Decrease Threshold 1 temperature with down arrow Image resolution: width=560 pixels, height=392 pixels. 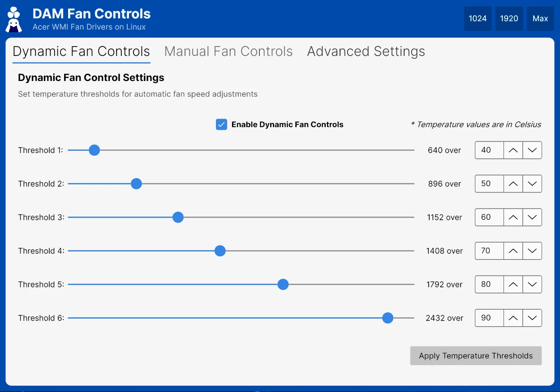tap(532, 150)
